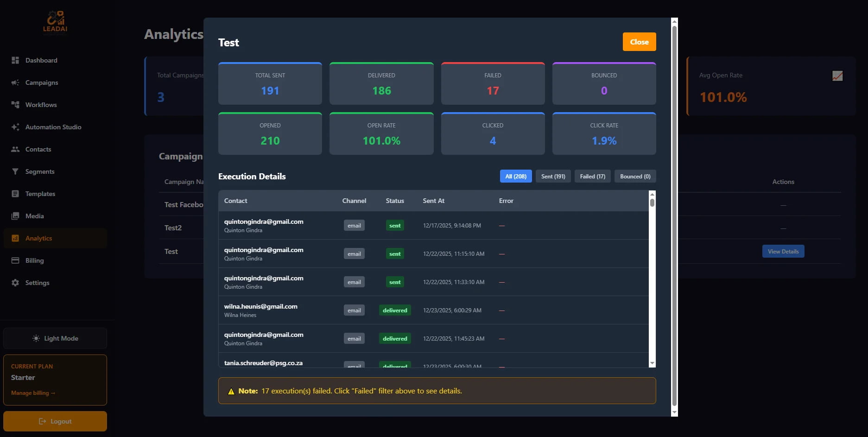Open the Media section
This screenshot has width=868, height=437.
click(x=34, y=216)
